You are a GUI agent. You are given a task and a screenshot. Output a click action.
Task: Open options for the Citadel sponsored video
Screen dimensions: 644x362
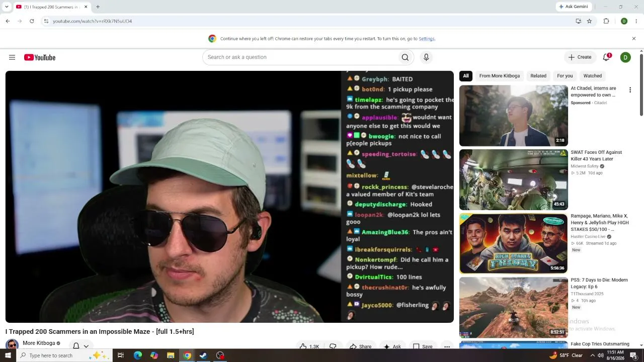point(630,90)
